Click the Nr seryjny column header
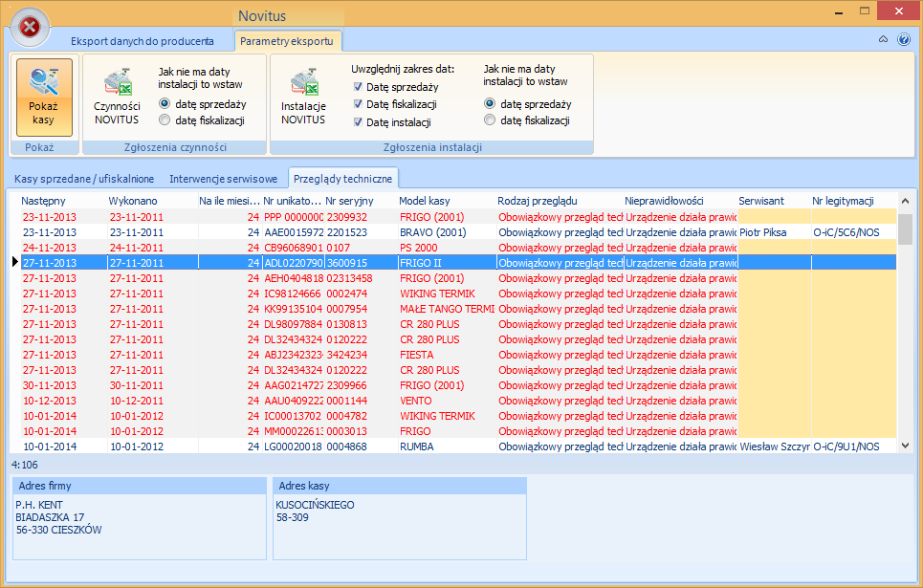The width and height of the screenshot is (923, 588). pos(361,201)
